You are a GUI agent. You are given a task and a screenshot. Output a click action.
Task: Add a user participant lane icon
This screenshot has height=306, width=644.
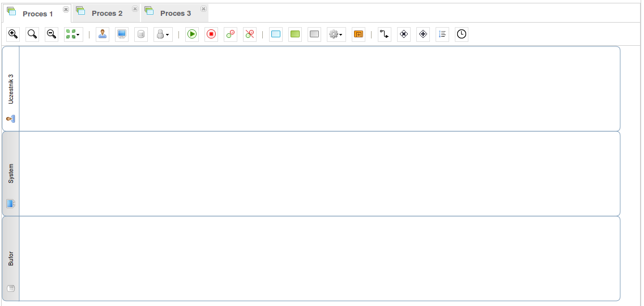pos(103,35)
